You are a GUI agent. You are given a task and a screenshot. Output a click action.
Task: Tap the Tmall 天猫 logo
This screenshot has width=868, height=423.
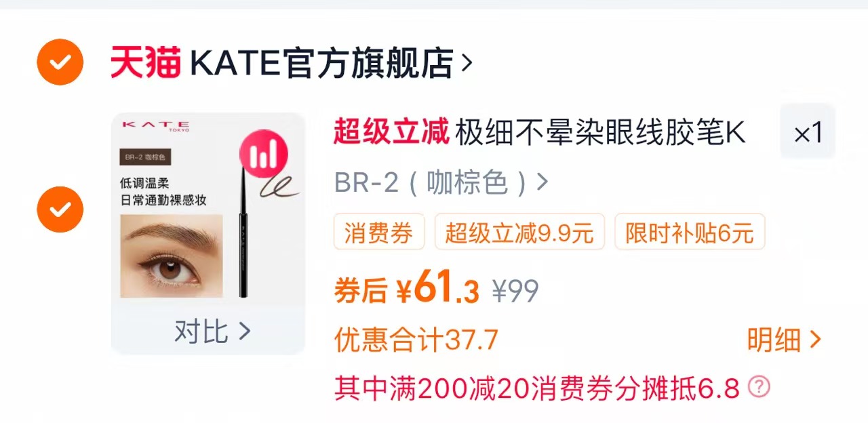[x=146, y=63]
